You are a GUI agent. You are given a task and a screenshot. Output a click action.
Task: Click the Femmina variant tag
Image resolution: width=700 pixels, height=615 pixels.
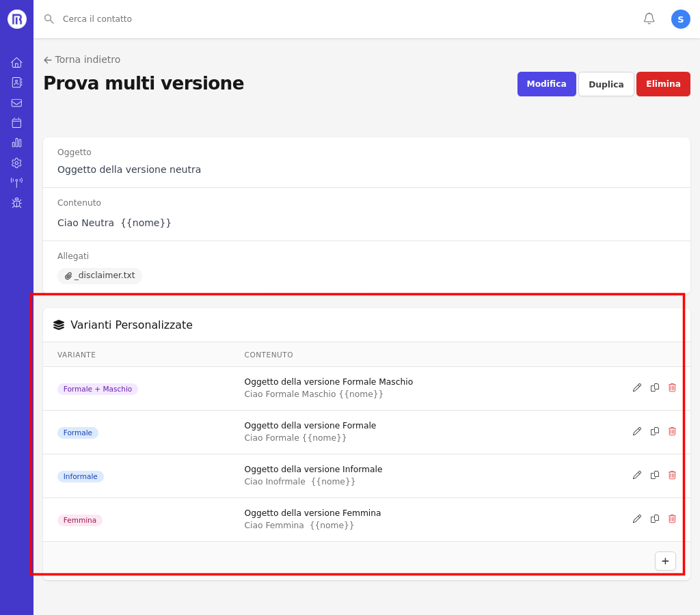[x=80, y=520]
